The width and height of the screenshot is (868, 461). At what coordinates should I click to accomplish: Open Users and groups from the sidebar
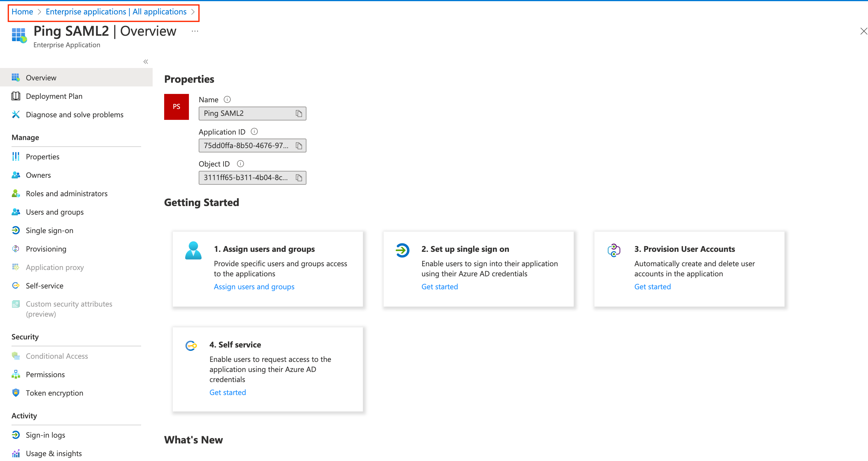(55, 212)
